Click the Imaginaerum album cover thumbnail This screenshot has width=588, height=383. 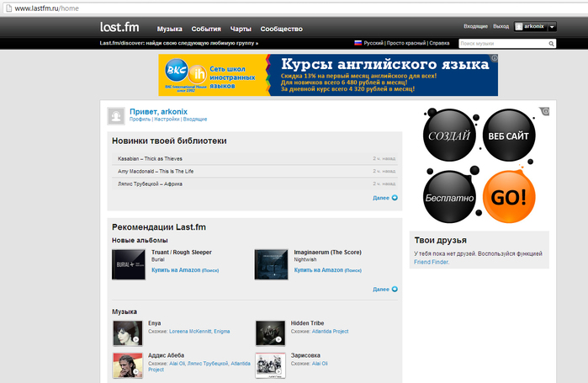click(x=271, y=264)
